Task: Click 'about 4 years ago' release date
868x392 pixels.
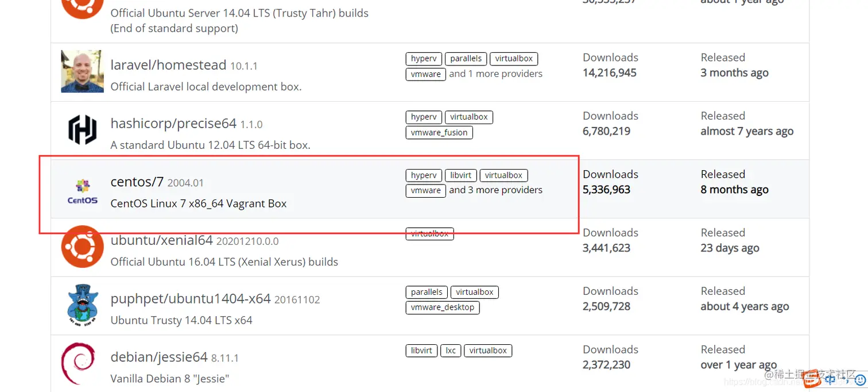Action: point(745,307)
